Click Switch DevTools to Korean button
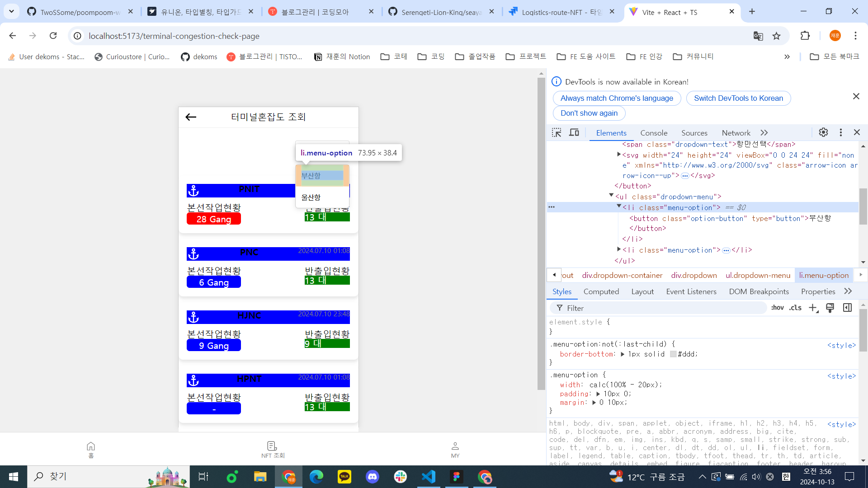Image resolution: width=868 pixels, height=488 pixels. (x=738, y=98)
